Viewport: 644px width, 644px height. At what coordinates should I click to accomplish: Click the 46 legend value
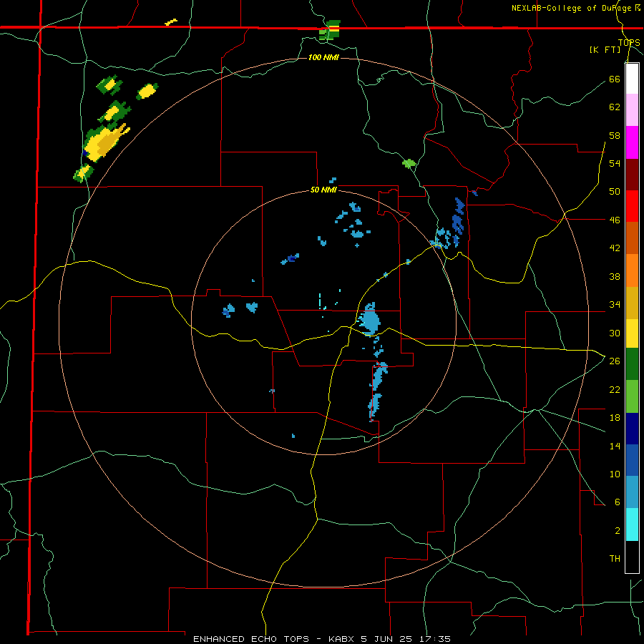(x=615, y=220)
